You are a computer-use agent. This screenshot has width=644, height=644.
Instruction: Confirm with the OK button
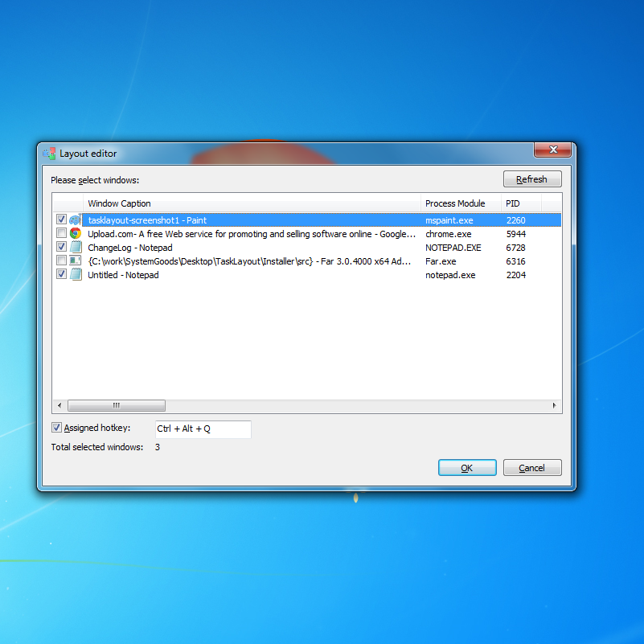[467, 468]
